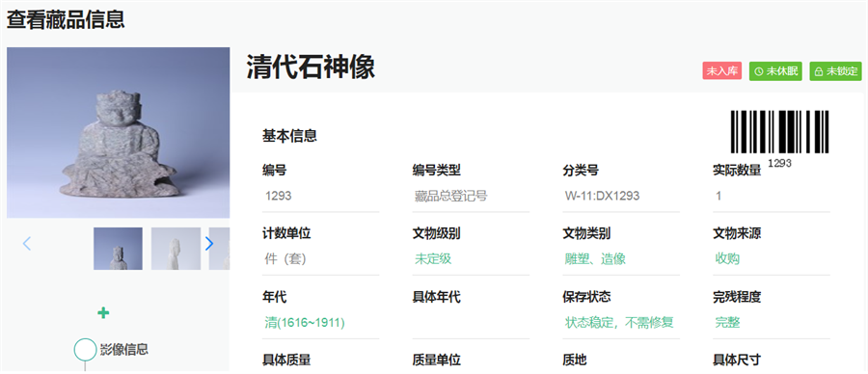Click the 分类号 field W-11:DX1293
Image resolution: width=868 pixels, height=374 pixels.
pyautogui.click(x=621, y=197)
